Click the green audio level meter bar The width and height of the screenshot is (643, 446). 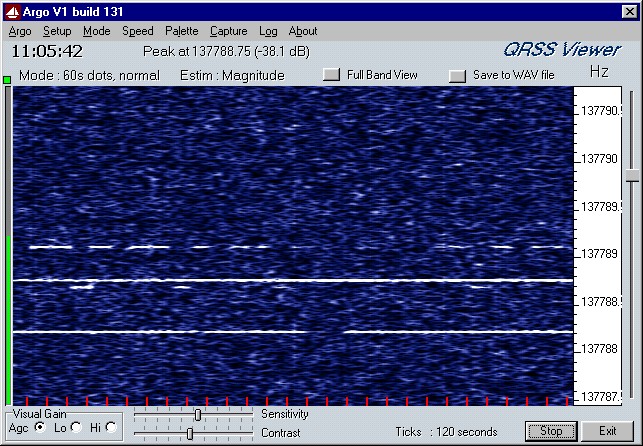click(8, 320)
